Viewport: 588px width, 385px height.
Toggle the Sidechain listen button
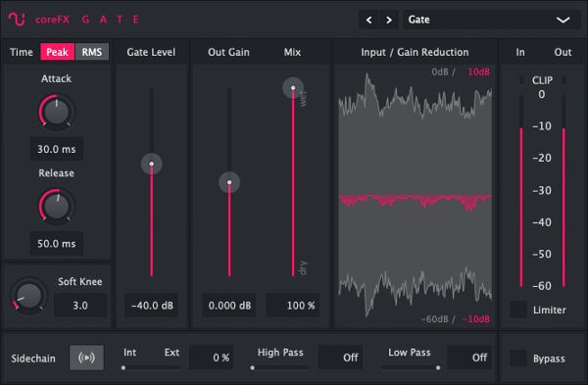[86, 358]
